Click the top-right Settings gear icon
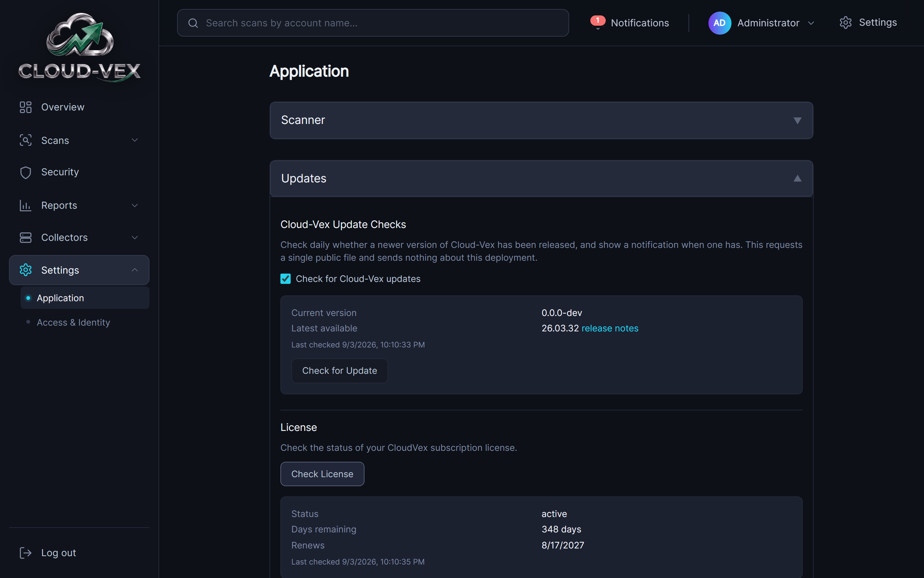 tap(845, 22)
